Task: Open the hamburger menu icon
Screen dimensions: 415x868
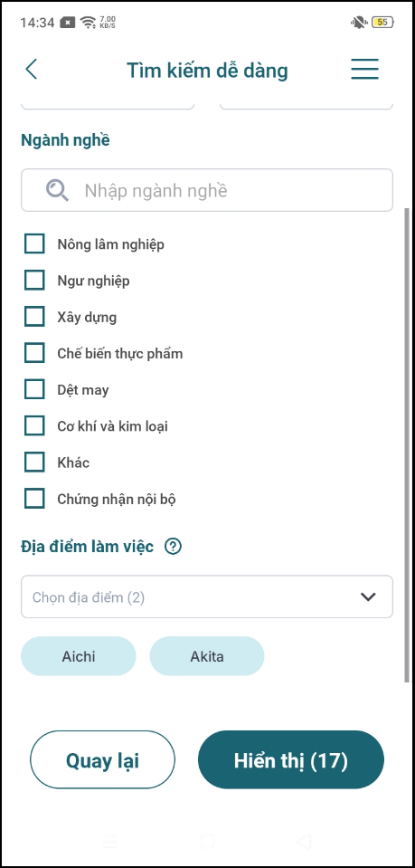Action: (364, 69)
